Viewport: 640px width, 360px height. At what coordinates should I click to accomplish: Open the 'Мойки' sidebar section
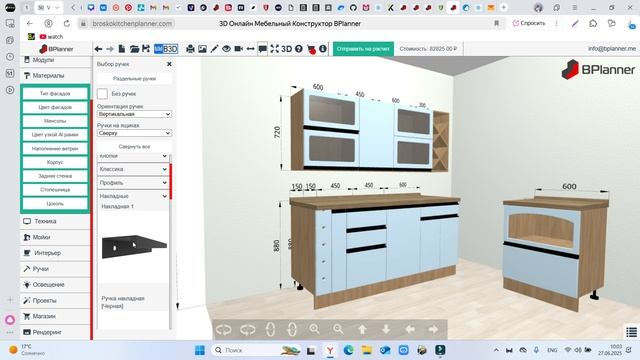click(x=56, y=237)
